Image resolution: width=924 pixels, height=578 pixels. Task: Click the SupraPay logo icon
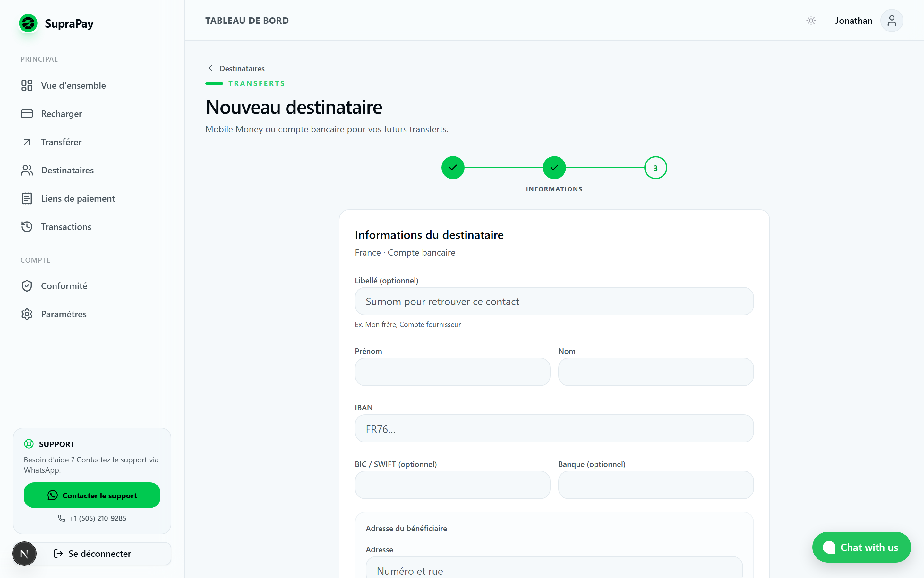coord(28,23)
